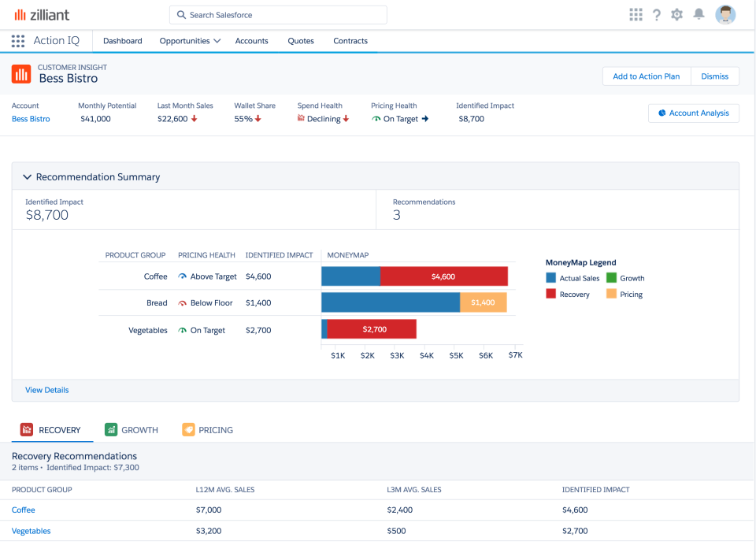Open the Coffee product group link

[23, 510]
